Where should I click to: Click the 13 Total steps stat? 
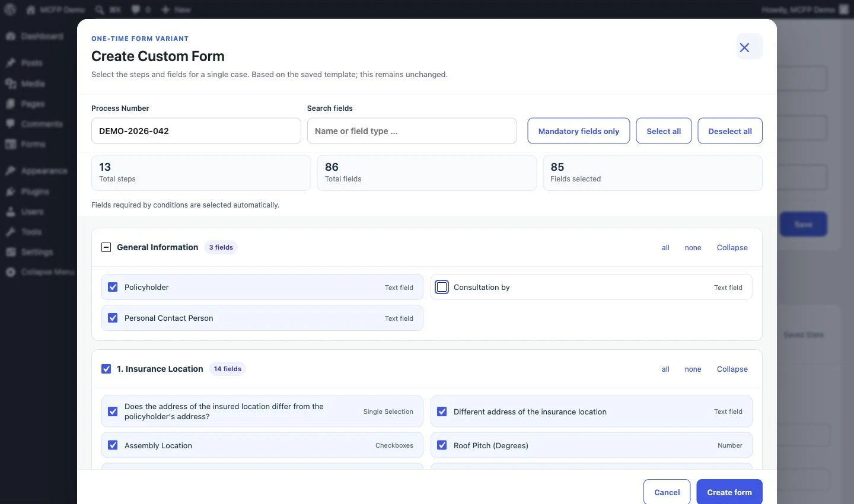coord(201,173)
